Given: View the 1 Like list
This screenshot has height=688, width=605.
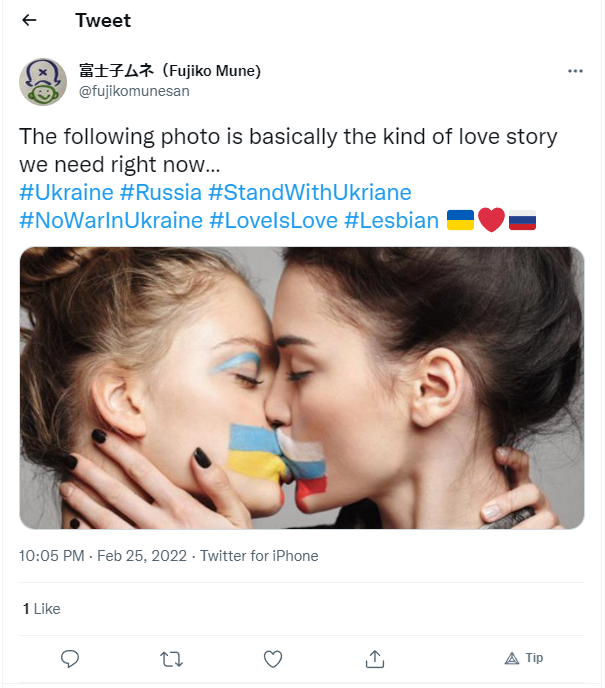Looking at the screenshot, I should (41, 608).
